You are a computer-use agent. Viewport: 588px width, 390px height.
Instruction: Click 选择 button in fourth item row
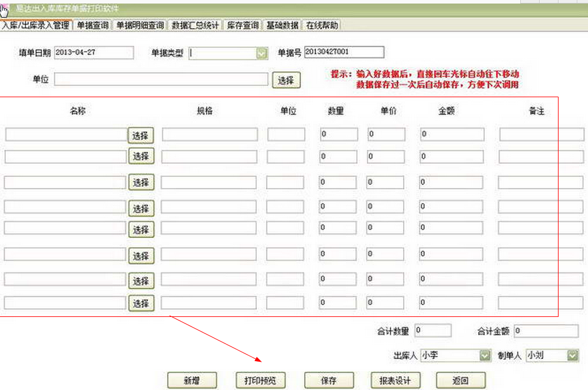(141, 209)
